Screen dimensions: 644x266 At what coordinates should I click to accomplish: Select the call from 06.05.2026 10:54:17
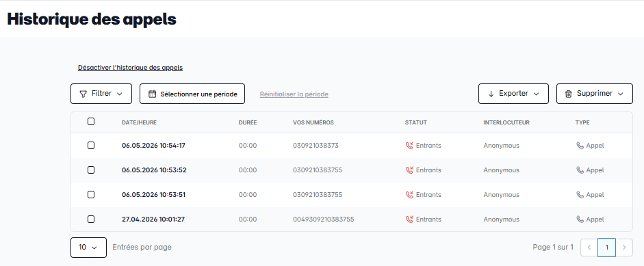91,146
